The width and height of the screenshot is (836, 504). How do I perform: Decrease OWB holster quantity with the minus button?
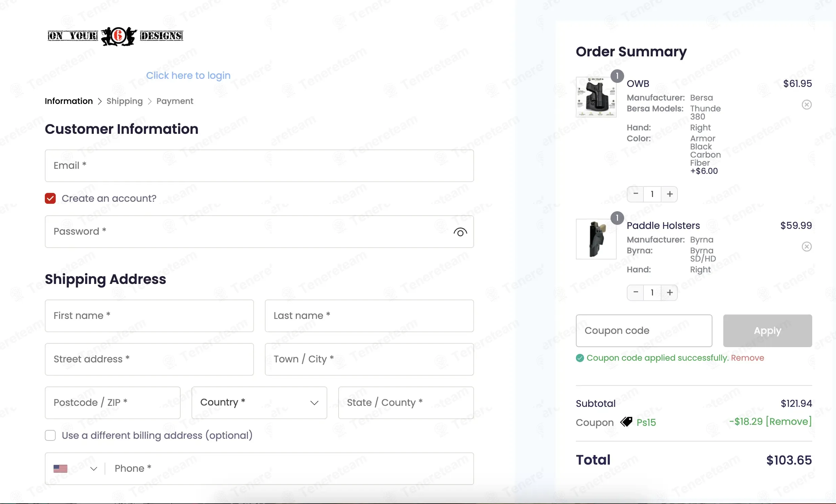pos(636,194)
